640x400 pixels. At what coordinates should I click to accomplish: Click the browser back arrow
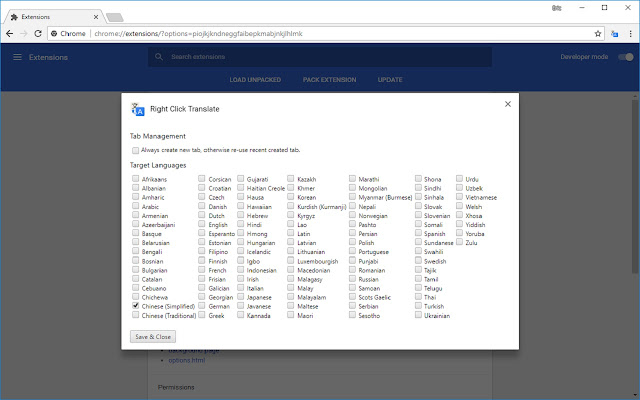point(10,33)
